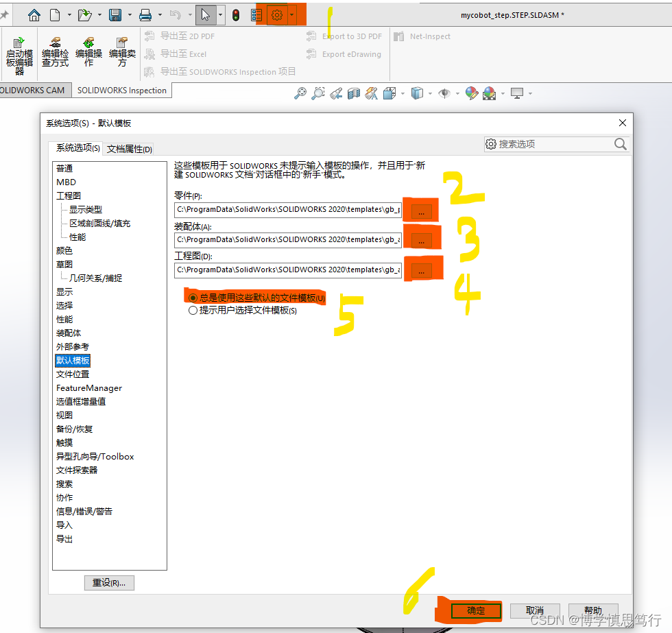Open dropdown arrow next to Options gear
672x633 pixels.
coord(292,15)
